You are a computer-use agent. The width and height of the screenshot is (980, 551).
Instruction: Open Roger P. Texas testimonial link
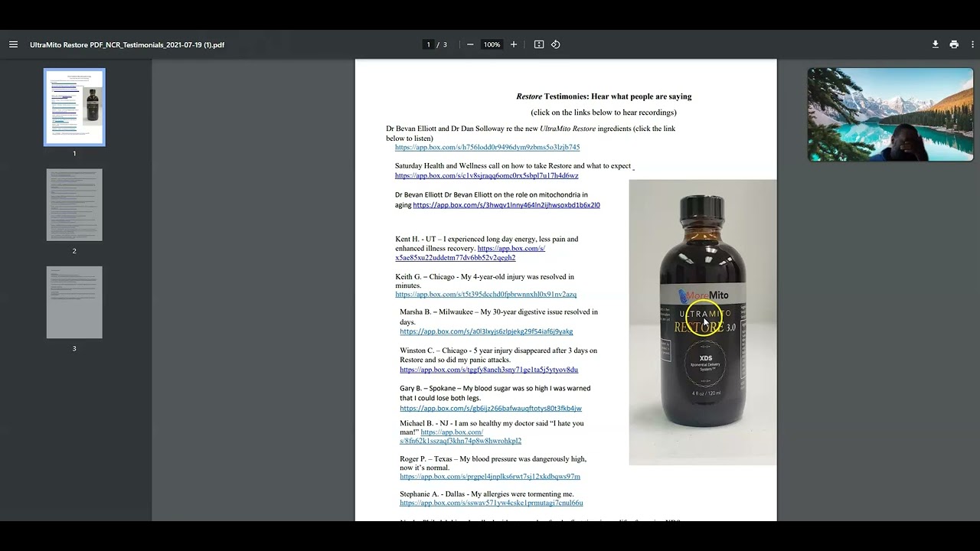pyautogui.click(x=490, y=476)
